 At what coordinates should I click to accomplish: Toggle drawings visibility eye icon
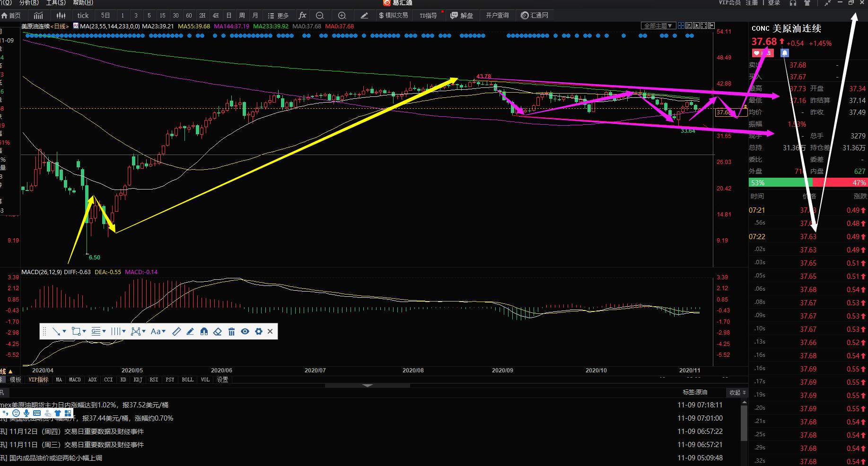pyautogui.click(x=245, y=331)
